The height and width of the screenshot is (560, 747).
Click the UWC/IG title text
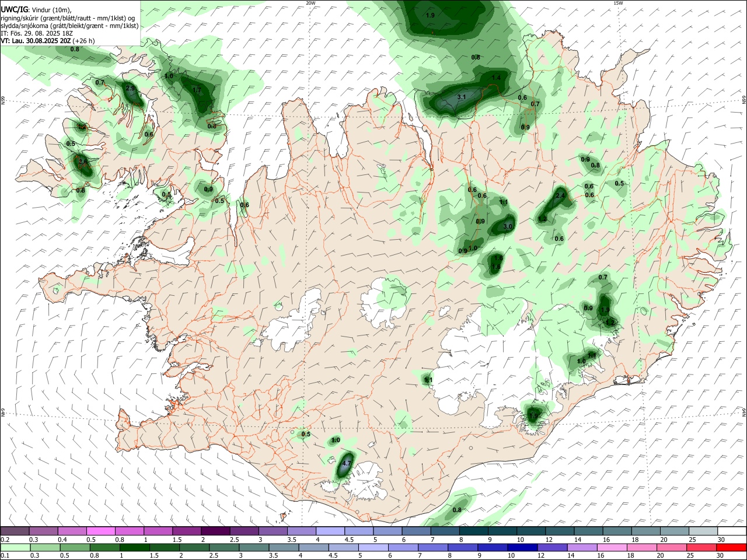(13, 9)
